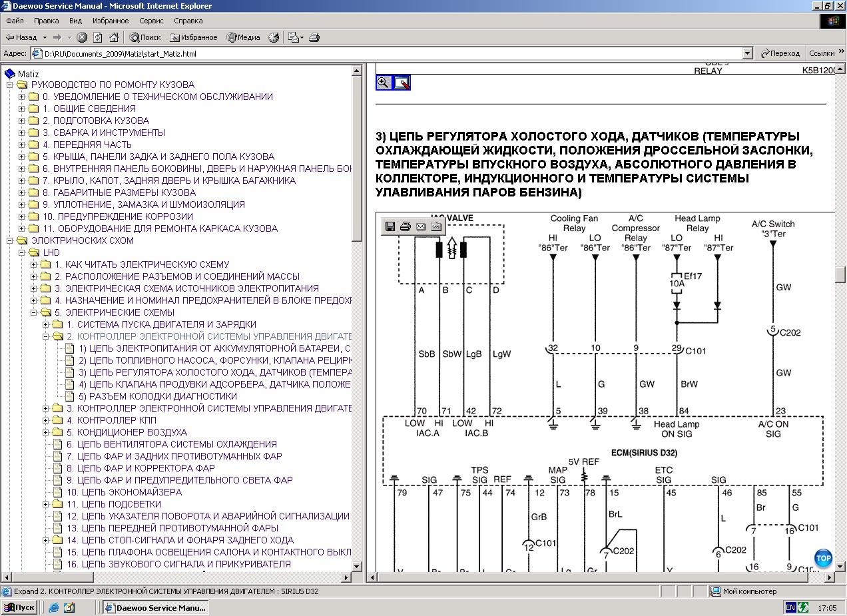Click the Переход button next to the address bar
847x616 pixels.
780,54
